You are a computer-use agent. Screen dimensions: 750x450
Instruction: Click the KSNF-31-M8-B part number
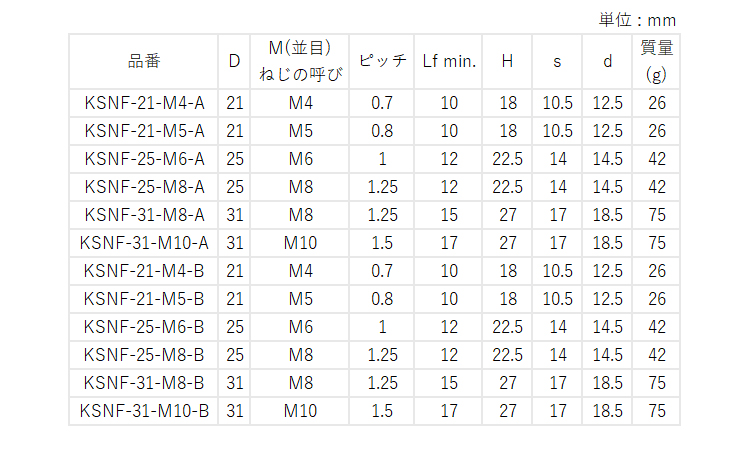(x=144, y=383)
